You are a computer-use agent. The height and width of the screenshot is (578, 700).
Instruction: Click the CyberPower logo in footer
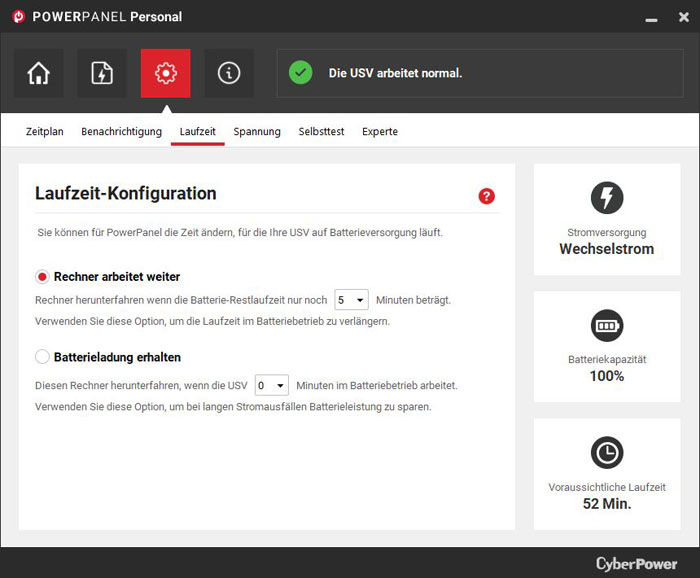tap(637, 564)
